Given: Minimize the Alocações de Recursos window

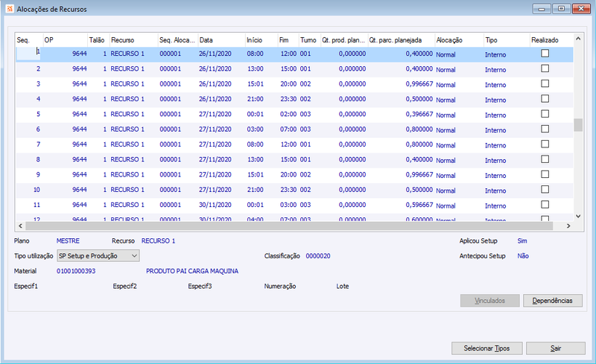Looking at the screenshot, I should (542, 8).
